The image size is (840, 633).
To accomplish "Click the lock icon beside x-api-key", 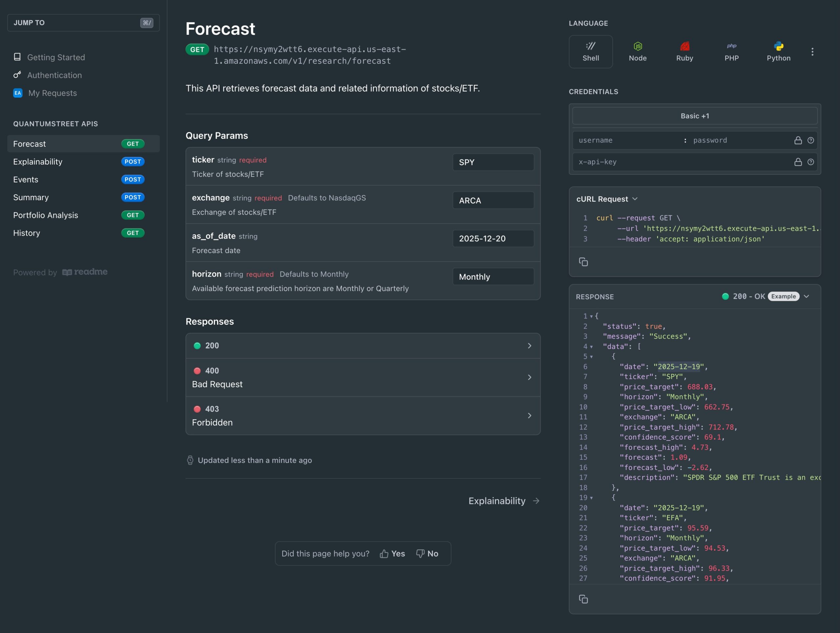I will (x=798, y=162).
